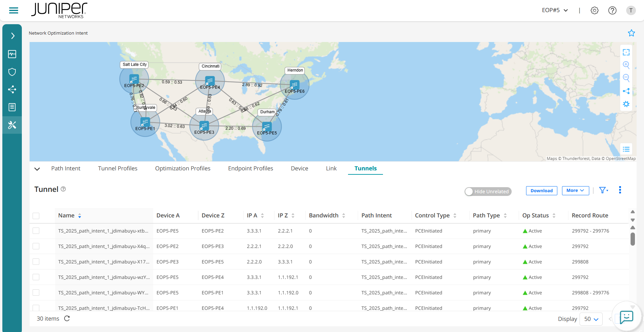Click the map zoom in magnifier icon
The width and height of the screenshot is (644, 332).
(x=626, y=65)
